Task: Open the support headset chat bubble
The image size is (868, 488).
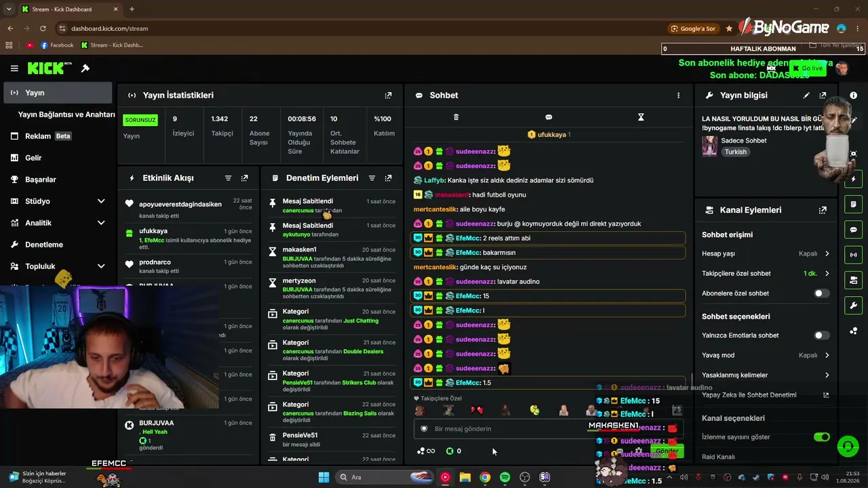Action: point(848,447)
